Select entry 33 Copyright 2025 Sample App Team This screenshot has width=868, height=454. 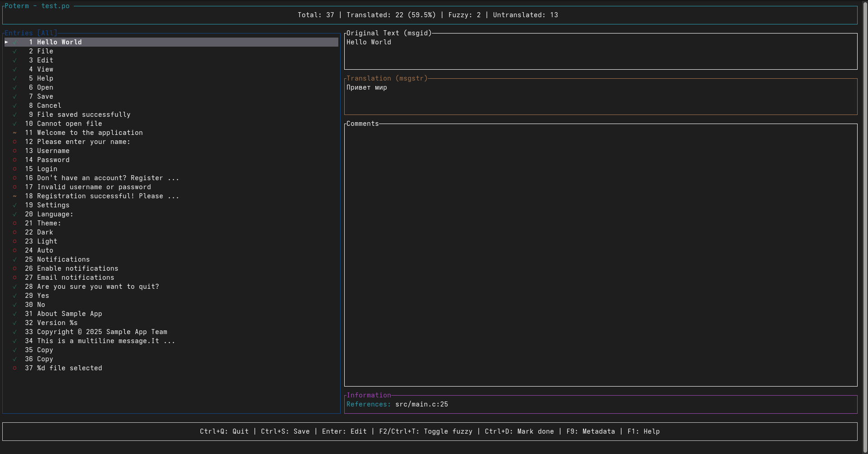(171, 332)
